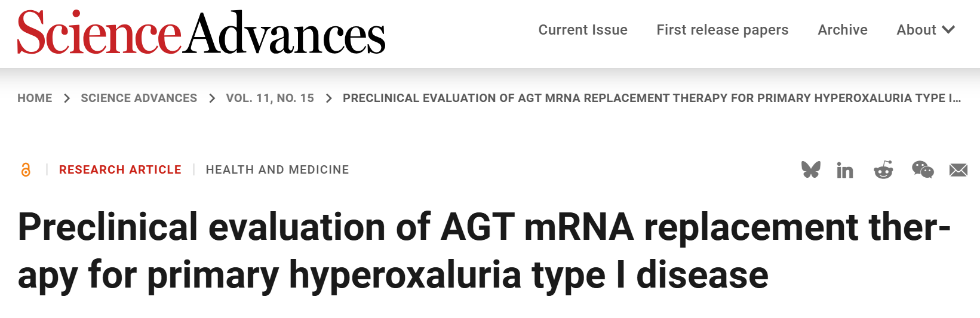Share article on LinkedIn
Screen dimensions: 980x318
pyautogui.click(x=844, y=171)
